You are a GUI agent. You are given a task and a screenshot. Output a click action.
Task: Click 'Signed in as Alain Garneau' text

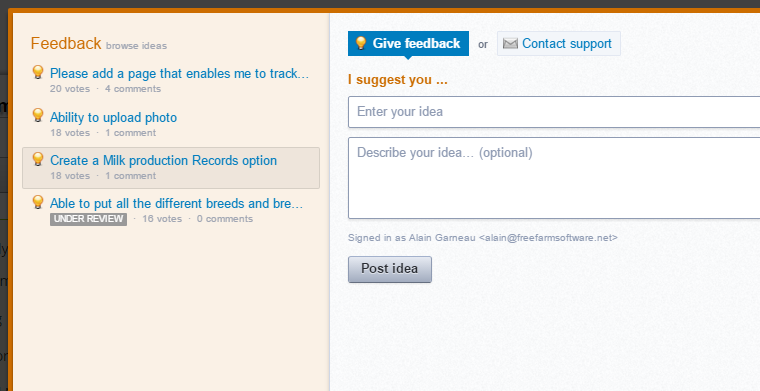coord(412,238)
